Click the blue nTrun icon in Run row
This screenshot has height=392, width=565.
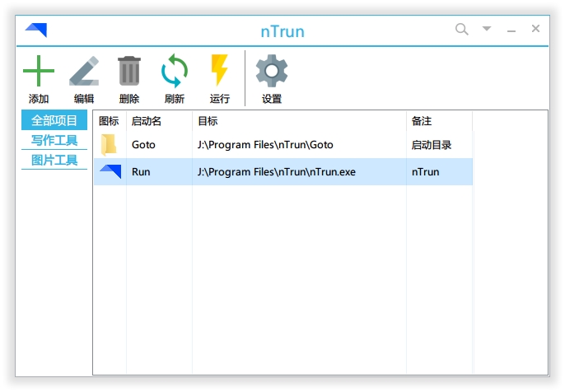coord(110,171)
